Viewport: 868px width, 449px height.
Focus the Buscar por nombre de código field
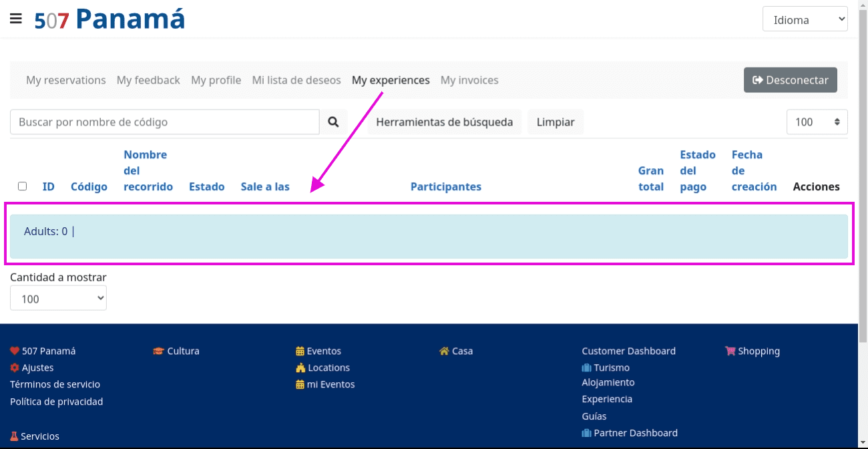coord(164,122)
